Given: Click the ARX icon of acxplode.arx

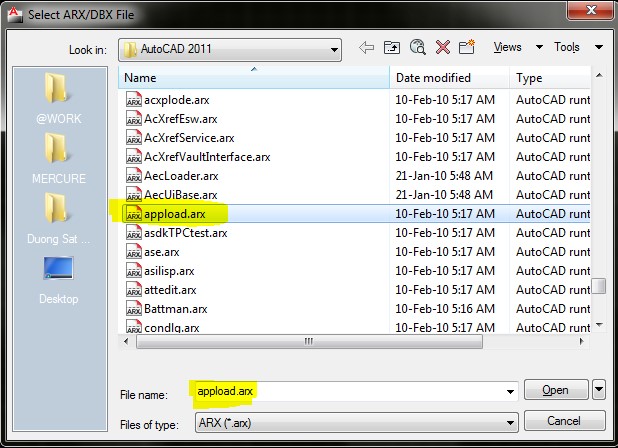Looking at the screenshot, I should [134, 99].
